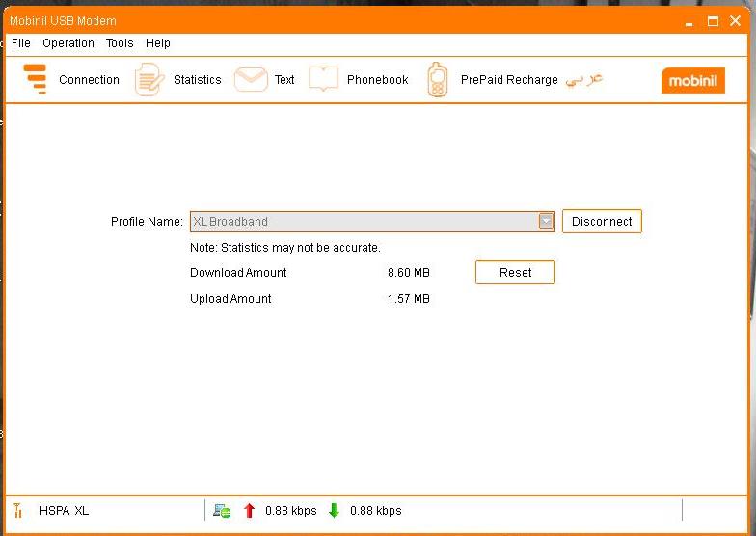Click the XL Broadband profile field
The image size is (756, 536).
point(372,222)
